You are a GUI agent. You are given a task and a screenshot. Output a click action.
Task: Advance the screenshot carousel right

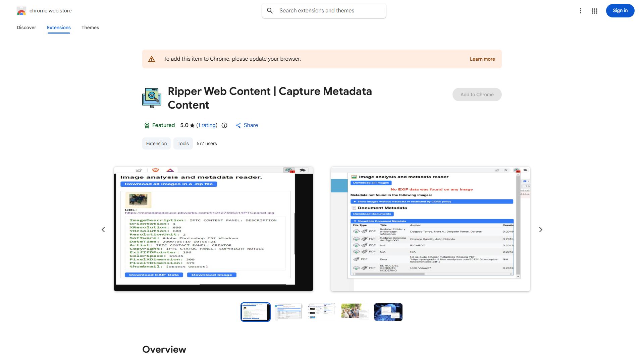(x=541, y=229)
